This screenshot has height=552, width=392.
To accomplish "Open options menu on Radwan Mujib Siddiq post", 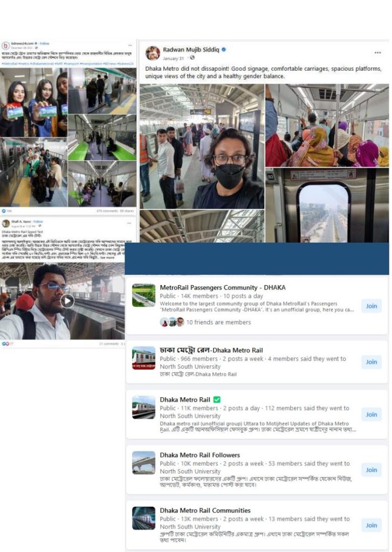I will pos(377,52).
